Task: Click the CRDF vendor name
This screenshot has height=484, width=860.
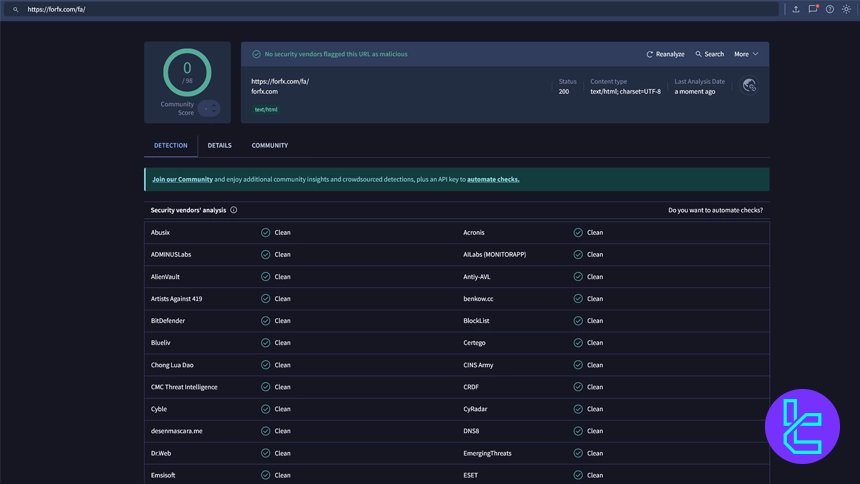Action: click(x=471, y=387)
